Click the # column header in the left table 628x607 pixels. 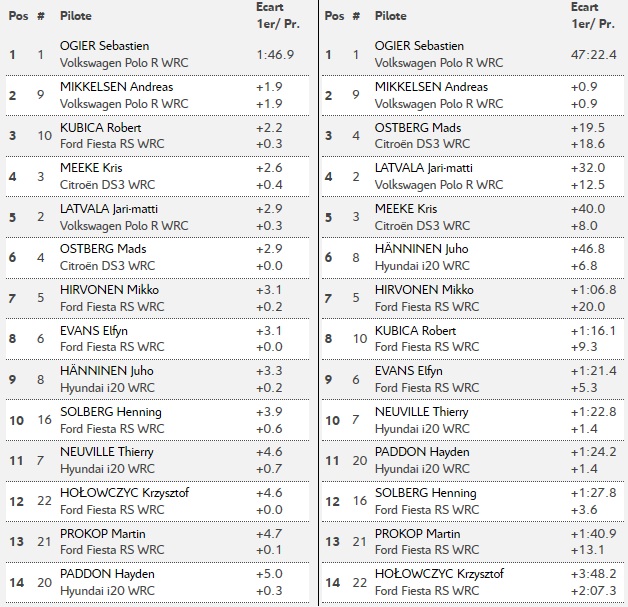pyautogui.click(x=41, y=16)
